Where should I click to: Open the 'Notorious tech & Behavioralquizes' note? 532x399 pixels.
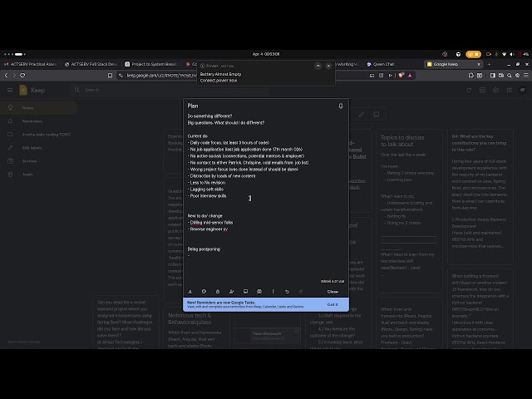[197, 328]
